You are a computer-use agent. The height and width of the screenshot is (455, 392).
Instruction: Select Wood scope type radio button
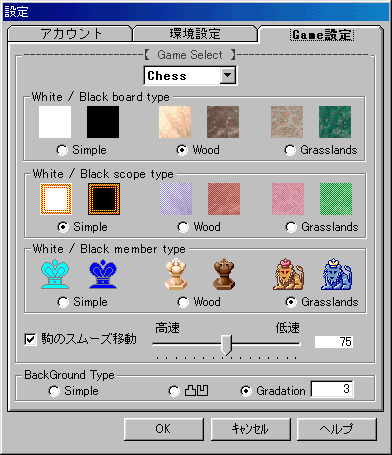click(x=183, y=227)
